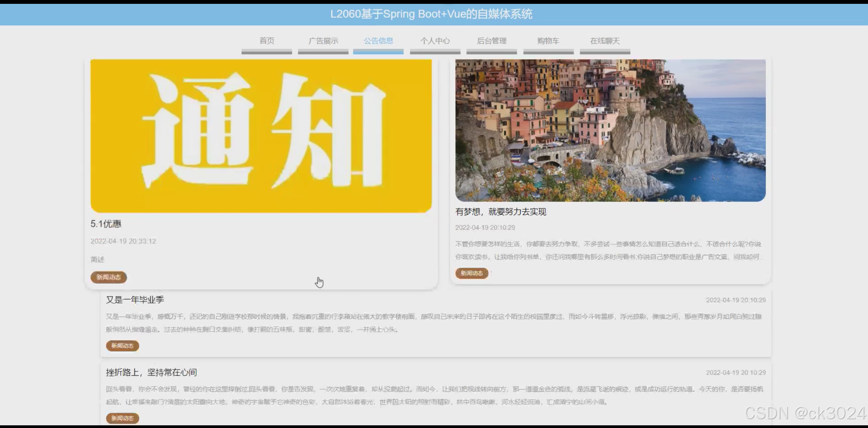
Task: Click the 新闻动态 tag below 挫折路上
Action: click(x=122, y=418)
